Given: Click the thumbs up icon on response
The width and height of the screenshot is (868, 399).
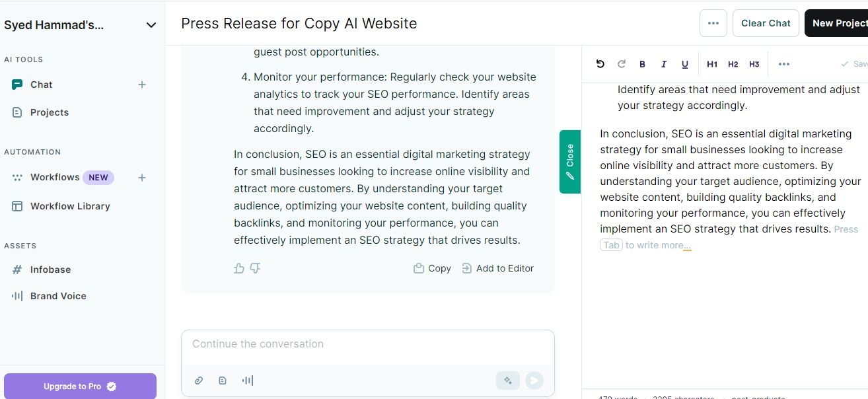Looking at the screenshot, I should 239,268.
